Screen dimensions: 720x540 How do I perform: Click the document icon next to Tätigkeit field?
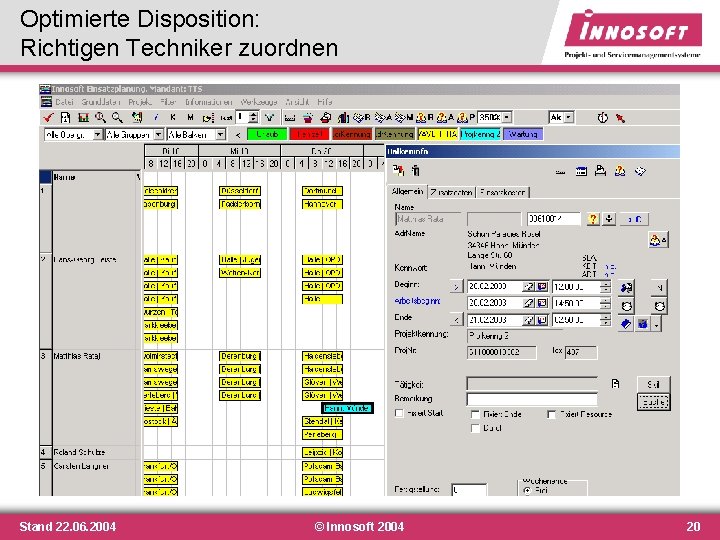coord(616,383)
